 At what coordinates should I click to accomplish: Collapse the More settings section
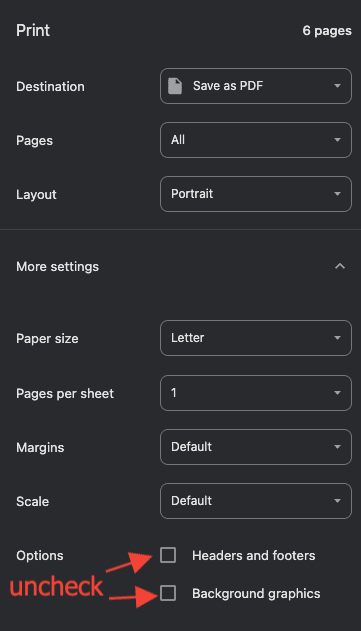[x=340, y=266]
